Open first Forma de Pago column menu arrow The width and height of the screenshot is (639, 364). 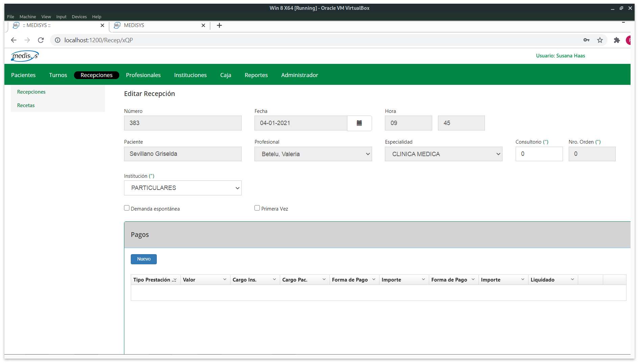(x=374, y=280)
